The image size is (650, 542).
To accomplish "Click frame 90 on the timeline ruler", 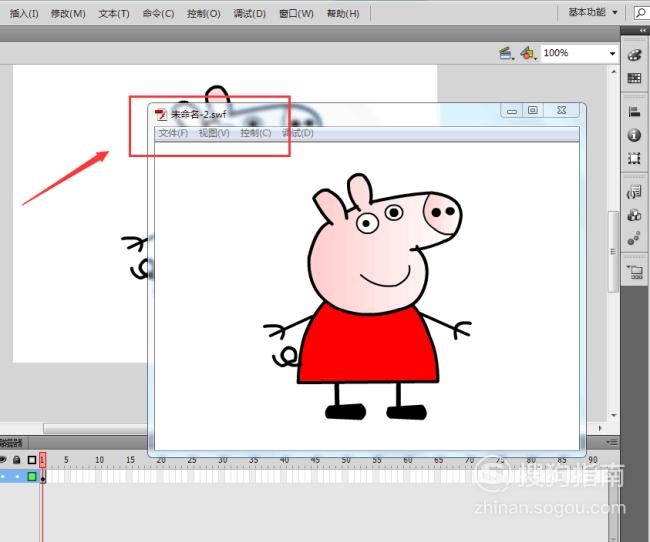I will click(593, 460).
